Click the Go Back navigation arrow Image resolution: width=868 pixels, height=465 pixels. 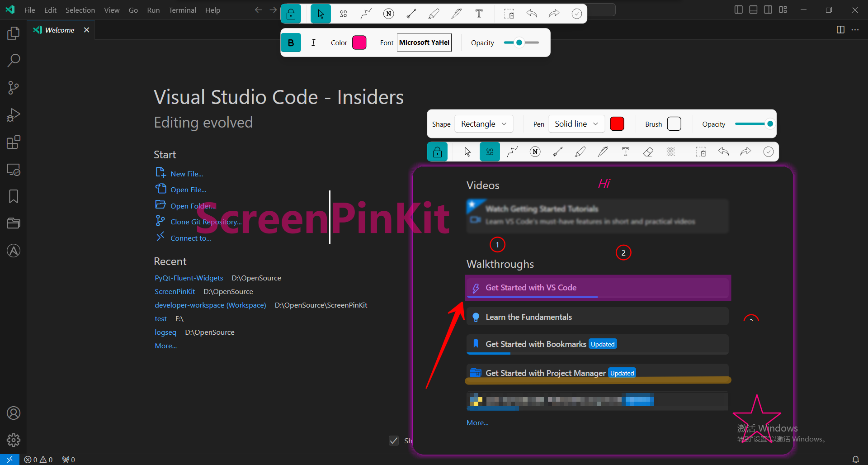258,10
